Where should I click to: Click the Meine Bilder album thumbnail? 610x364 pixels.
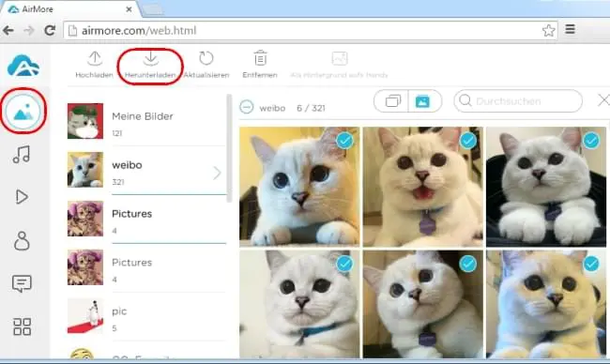pyautogui.click(x=85, y=121)
